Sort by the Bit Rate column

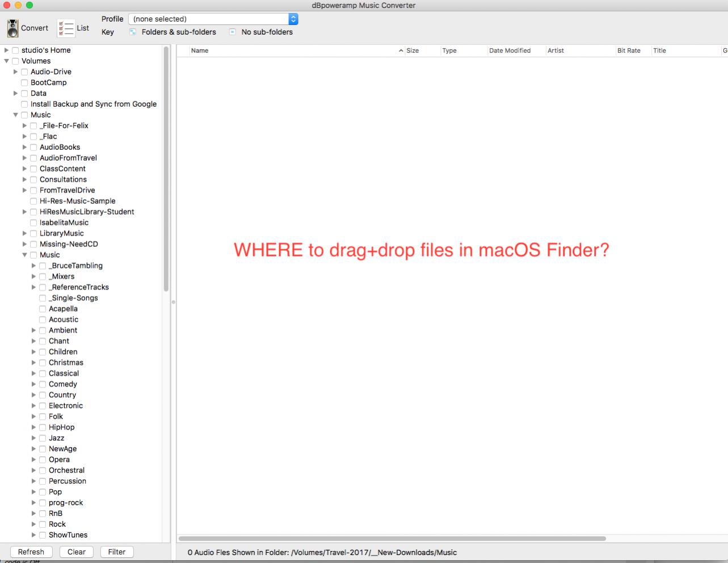point(633,51)
